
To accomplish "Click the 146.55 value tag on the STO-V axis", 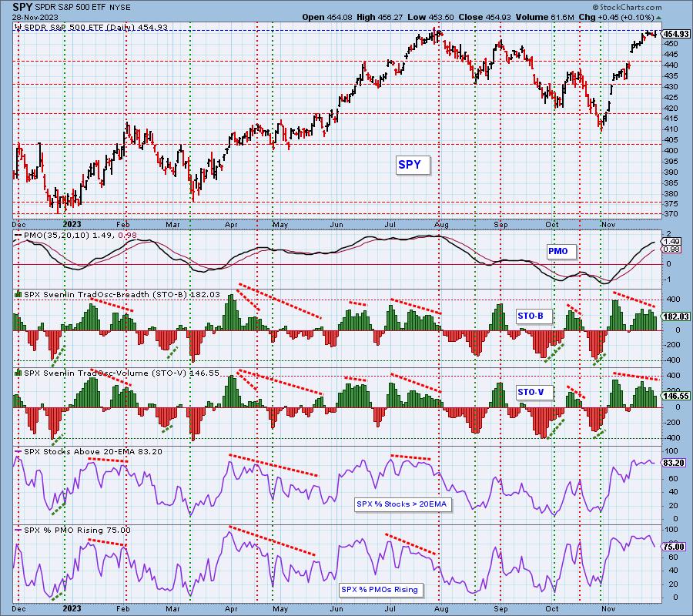I will [676, 396].
